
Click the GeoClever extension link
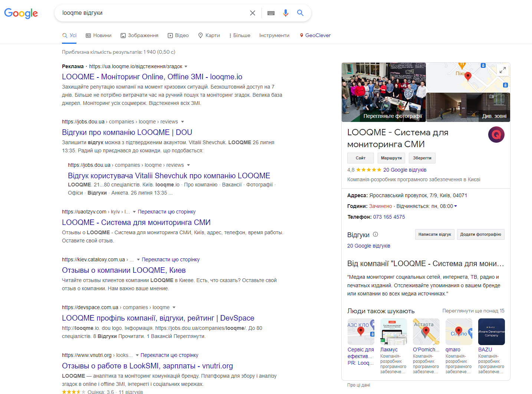point(315,35)
